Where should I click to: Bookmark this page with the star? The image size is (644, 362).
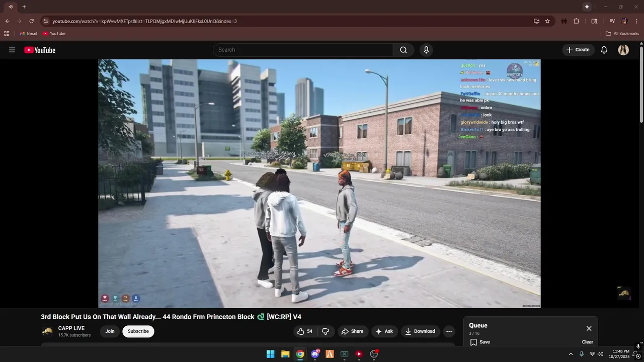(x=547, y=21)
